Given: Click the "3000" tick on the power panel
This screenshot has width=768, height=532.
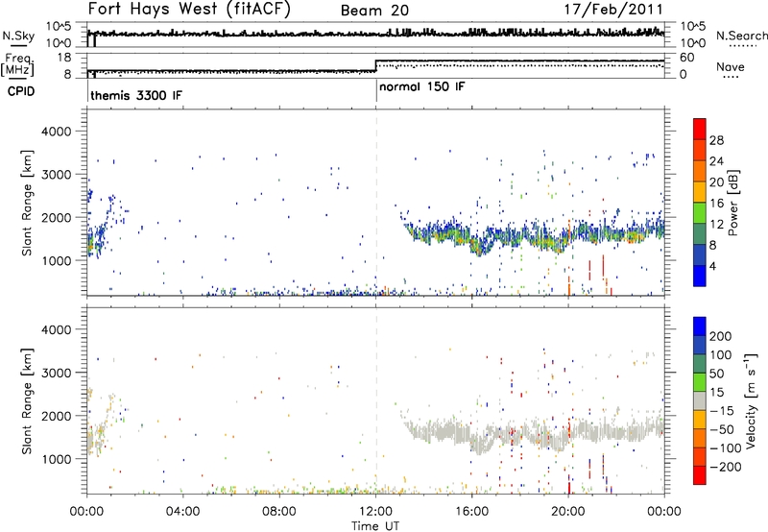Looking at the screenshot, I should pos(56,175).
